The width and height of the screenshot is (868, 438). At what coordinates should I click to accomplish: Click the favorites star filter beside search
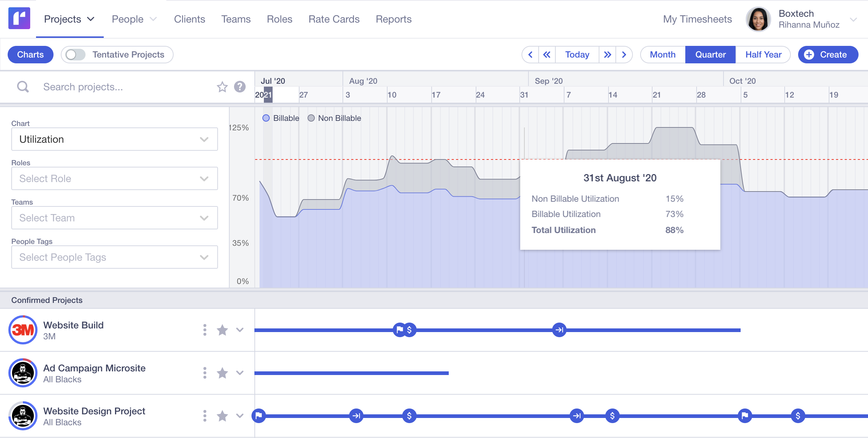222,87
